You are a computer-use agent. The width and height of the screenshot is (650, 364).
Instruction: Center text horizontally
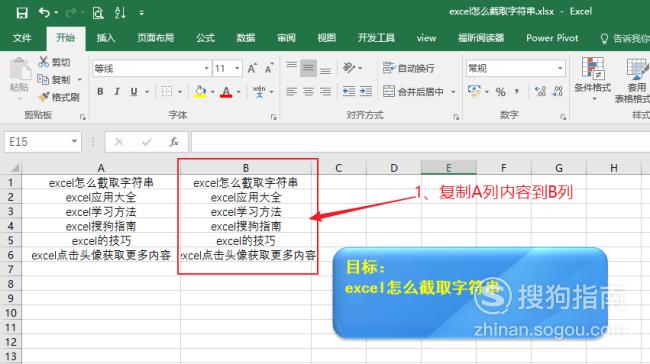tap(308, 92)
